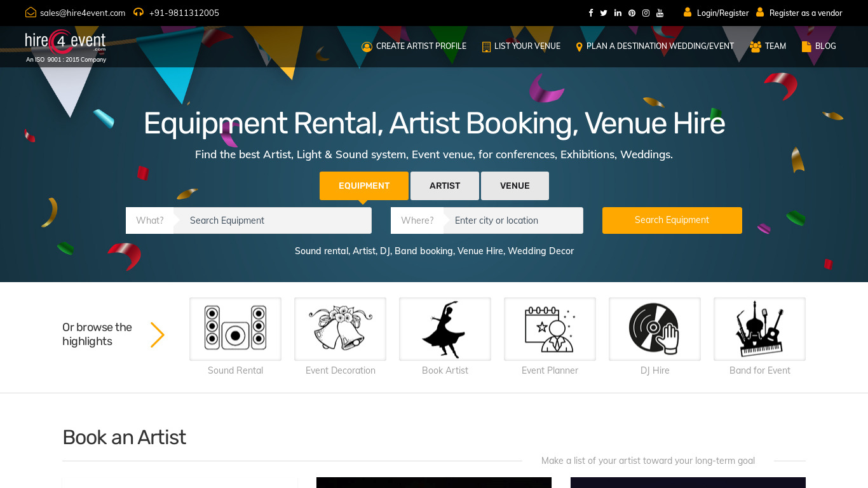Open the LinkedIn social icon
Image resolution: width=868 pixels, height=488 pixels.
[618, 13]
